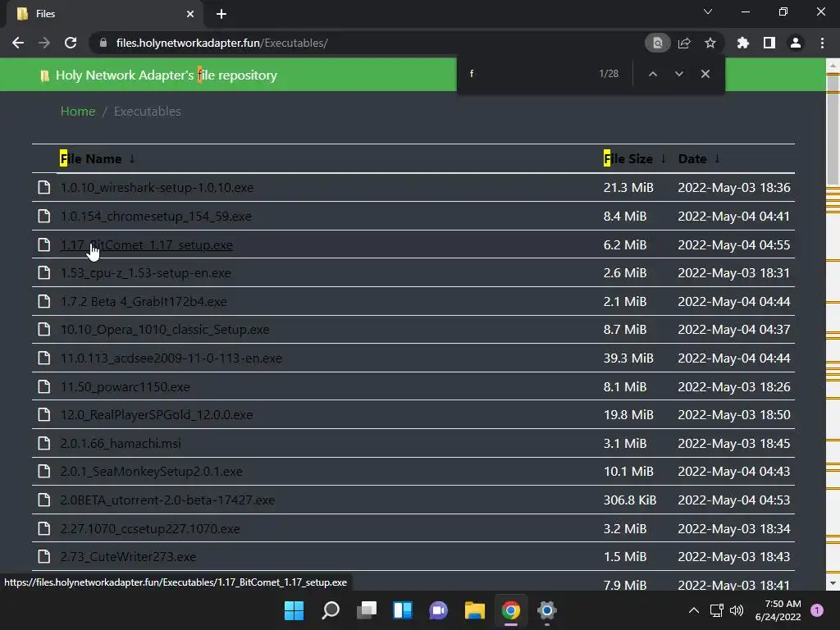Open 2.0.1_SeaMonkeySetup2.0.1.exe
Viewport: 840px width, 630px height.
[151, 472]
